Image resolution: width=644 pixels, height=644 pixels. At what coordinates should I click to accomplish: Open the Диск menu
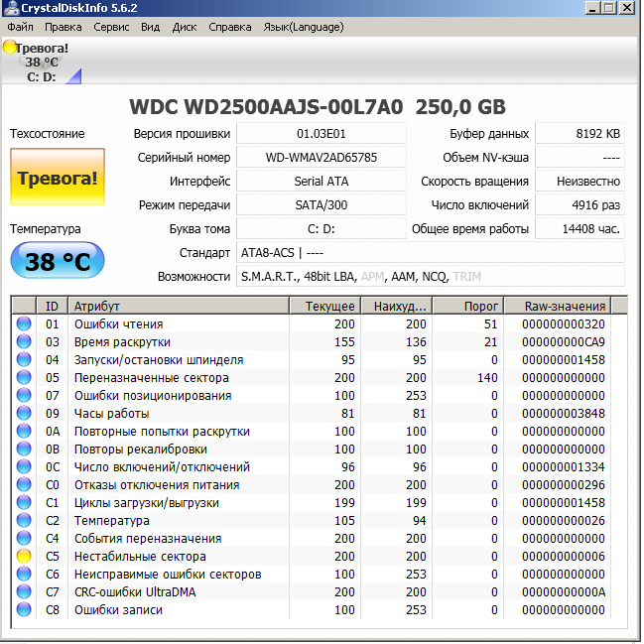(185, 27)
